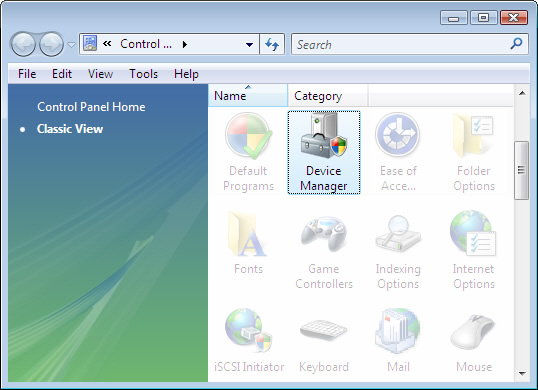Minimize the Control Panel window

(x=454, y=17)
